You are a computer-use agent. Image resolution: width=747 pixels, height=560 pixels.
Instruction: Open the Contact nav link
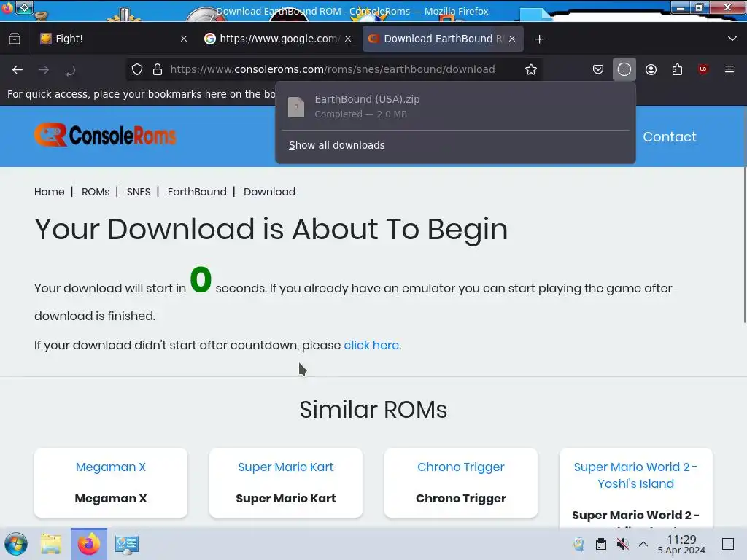[x=670, y=136]
